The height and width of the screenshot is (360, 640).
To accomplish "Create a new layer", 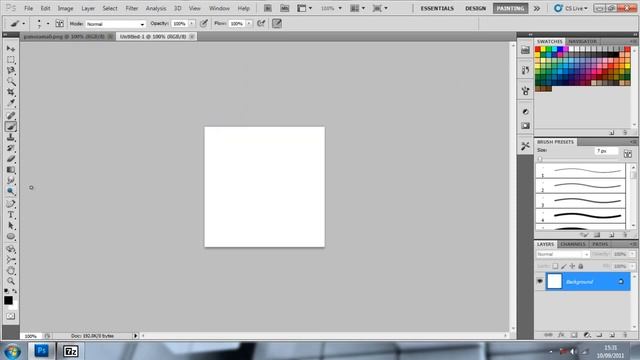I will (x=612, y=335).
